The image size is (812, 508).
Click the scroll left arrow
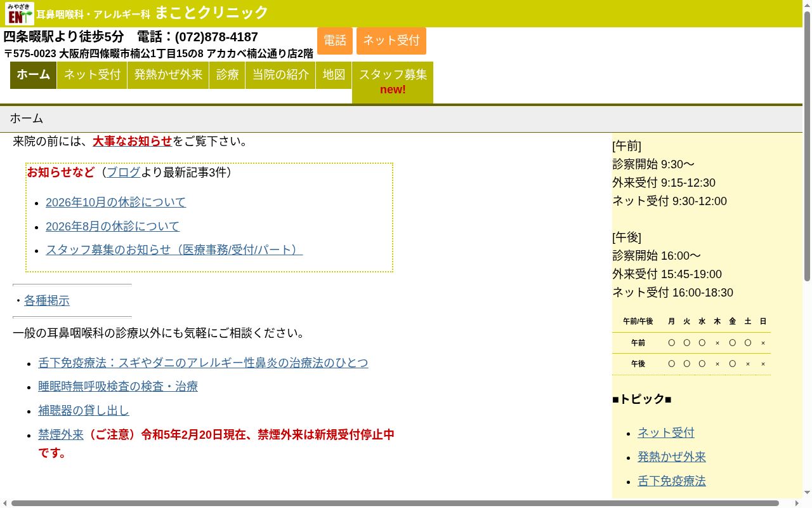click(5, 504)
